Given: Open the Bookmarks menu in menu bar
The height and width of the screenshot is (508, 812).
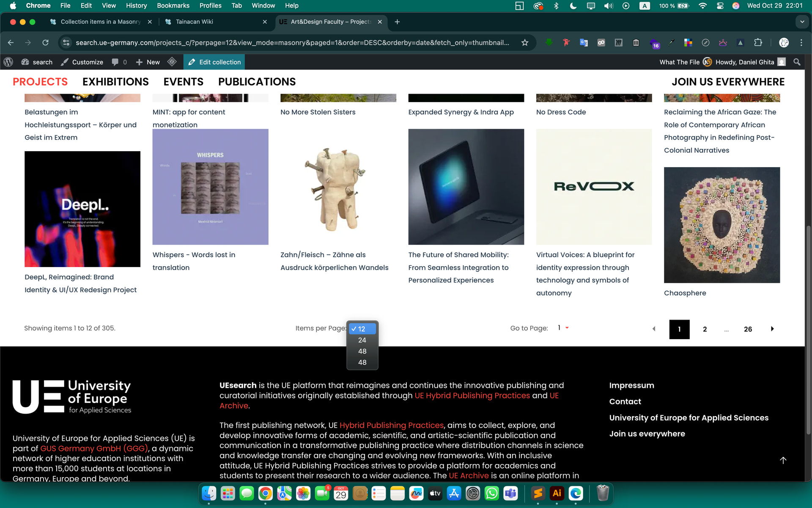Looking at the screenshot, I should [x=173, y=6].
